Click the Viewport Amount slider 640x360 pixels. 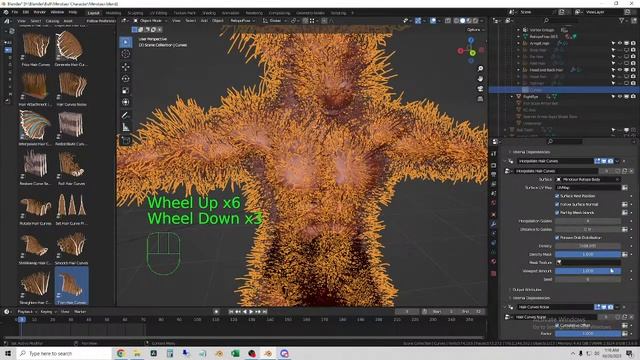tap(588, 271)
